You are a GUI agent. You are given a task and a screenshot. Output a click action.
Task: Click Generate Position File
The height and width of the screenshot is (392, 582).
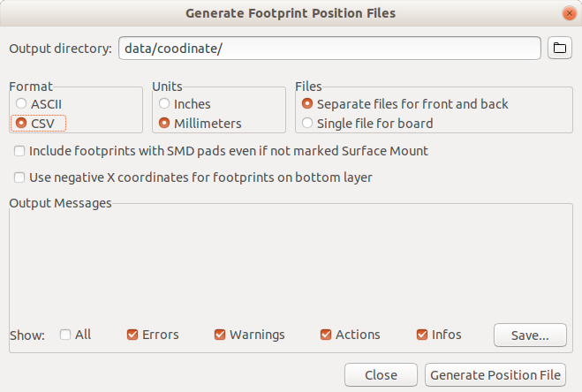tap(495, 375)
